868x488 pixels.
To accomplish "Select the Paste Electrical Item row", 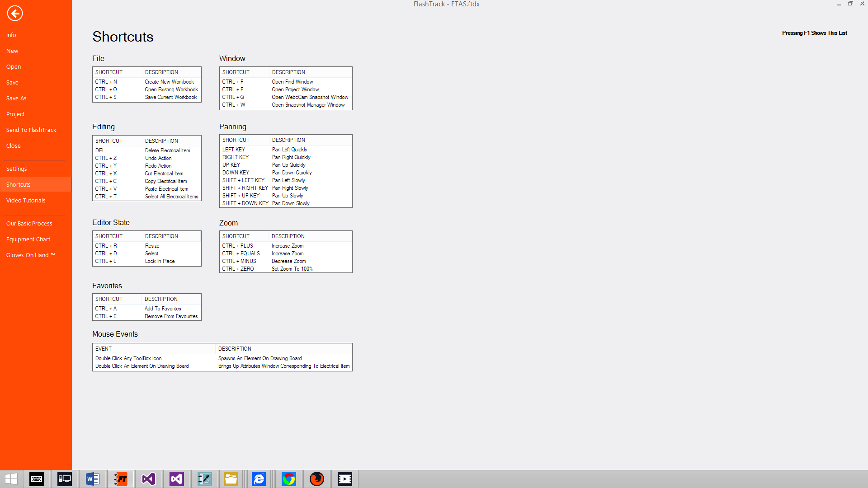I will [x=147, y=189].
